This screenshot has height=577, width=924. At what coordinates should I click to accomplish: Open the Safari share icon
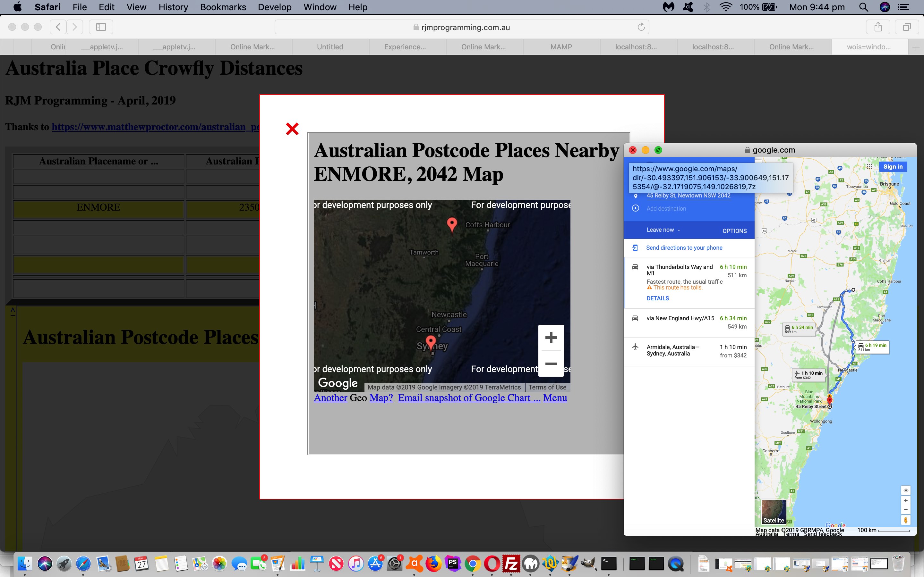(878, 27)
